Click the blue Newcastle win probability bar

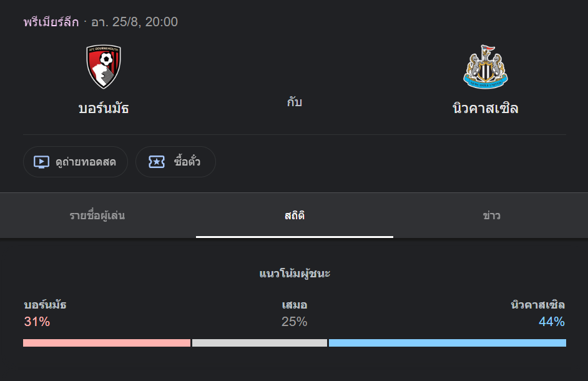pos(447,343)
